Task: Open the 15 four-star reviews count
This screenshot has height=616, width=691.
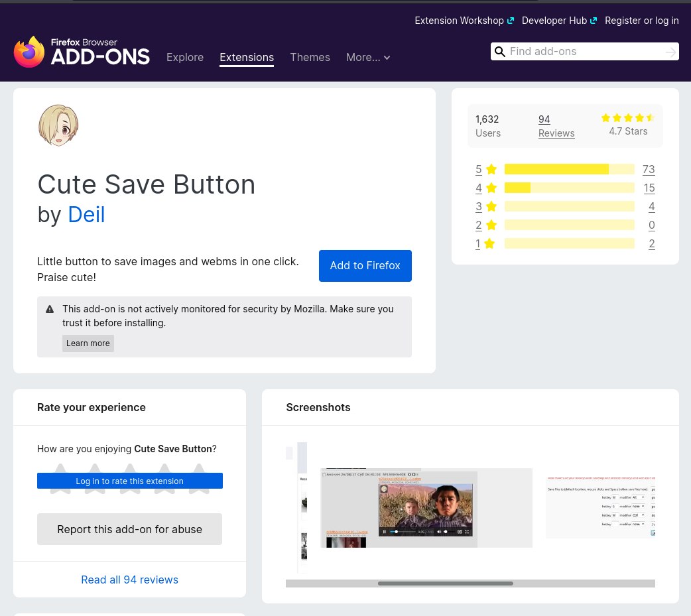Action: tap(649, 188)
